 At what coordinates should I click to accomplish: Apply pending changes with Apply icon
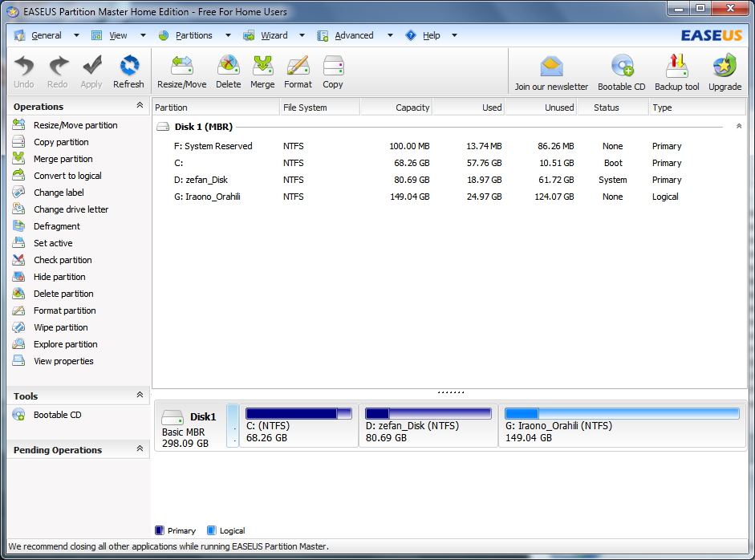click(x=91, y=71)
